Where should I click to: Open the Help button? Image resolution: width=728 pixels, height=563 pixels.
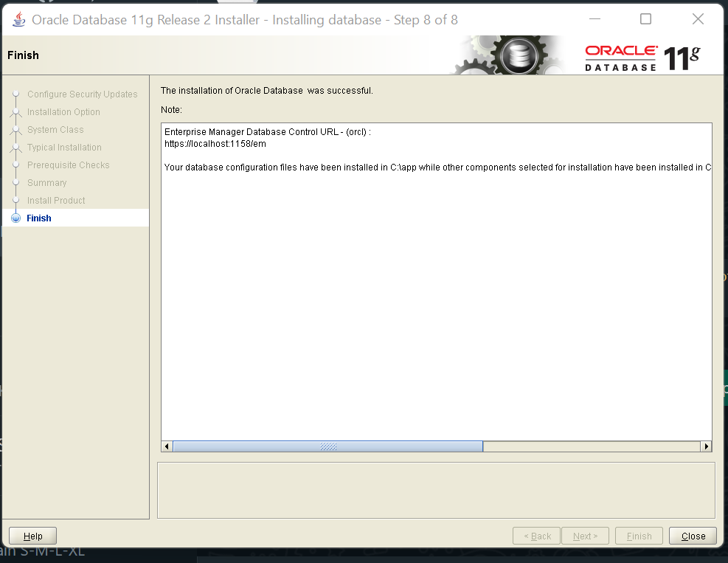click(x=32, y=536)
